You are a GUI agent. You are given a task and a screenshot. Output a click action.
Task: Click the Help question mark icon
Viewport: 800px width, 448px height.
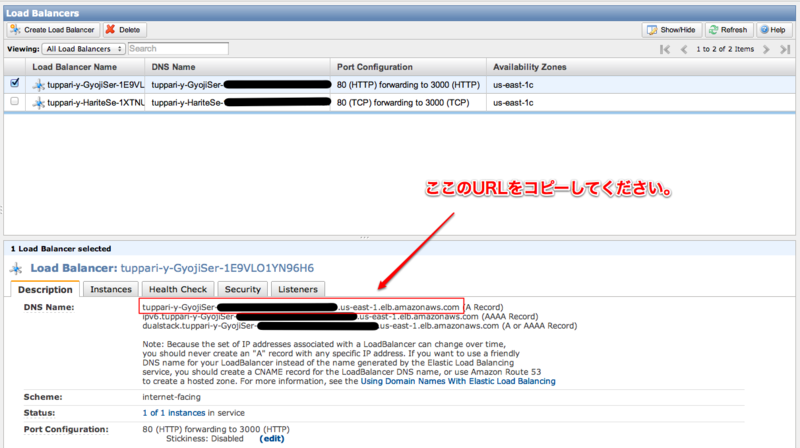click(764, 30)
